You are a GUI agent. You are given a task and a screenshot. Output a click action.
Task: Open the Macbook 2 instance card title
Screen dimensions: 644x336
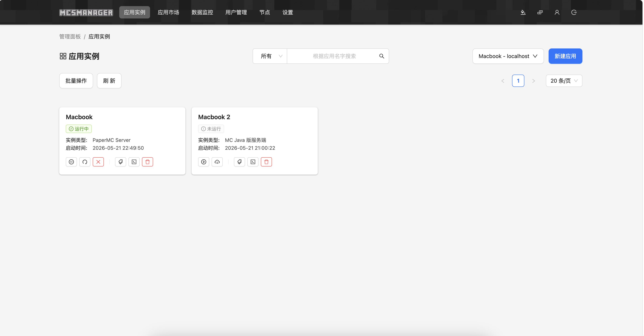tap(214, 117)
